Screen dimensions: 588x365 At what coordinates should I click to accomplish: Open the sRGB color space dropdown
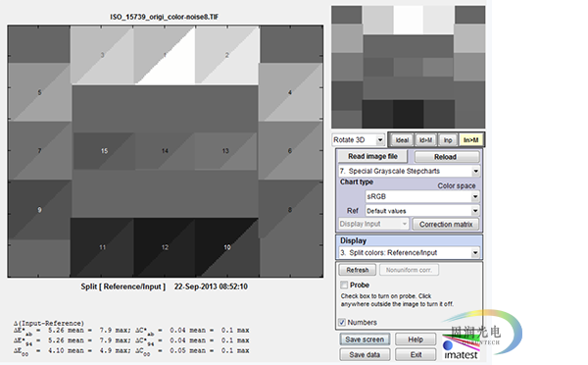point(422,196)
